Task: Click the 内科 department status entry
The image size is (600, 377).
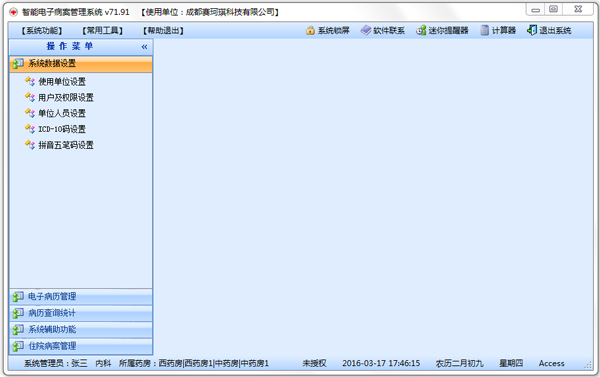Action: coord(103,363)
